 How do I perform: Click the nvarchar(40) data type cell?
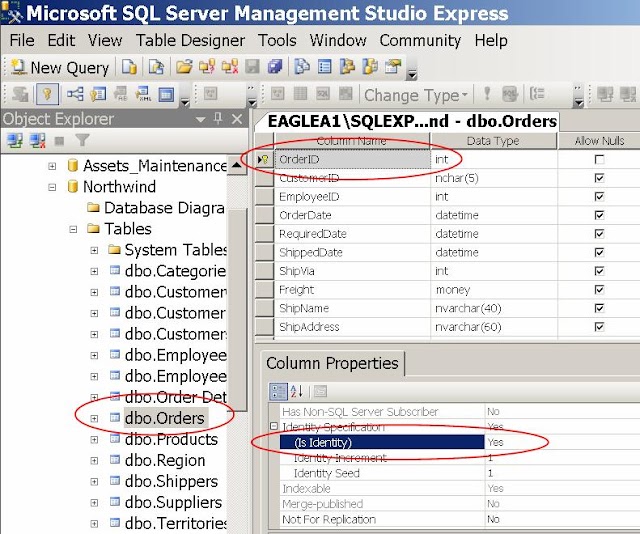[x=493, y=308]
